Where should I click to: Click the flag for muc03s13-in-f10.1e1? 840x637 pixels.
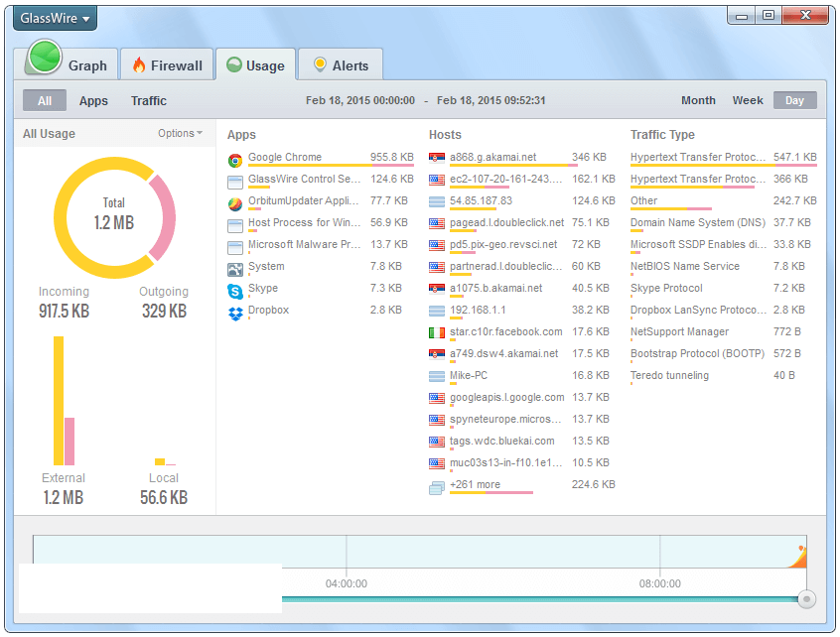(437, 463)
